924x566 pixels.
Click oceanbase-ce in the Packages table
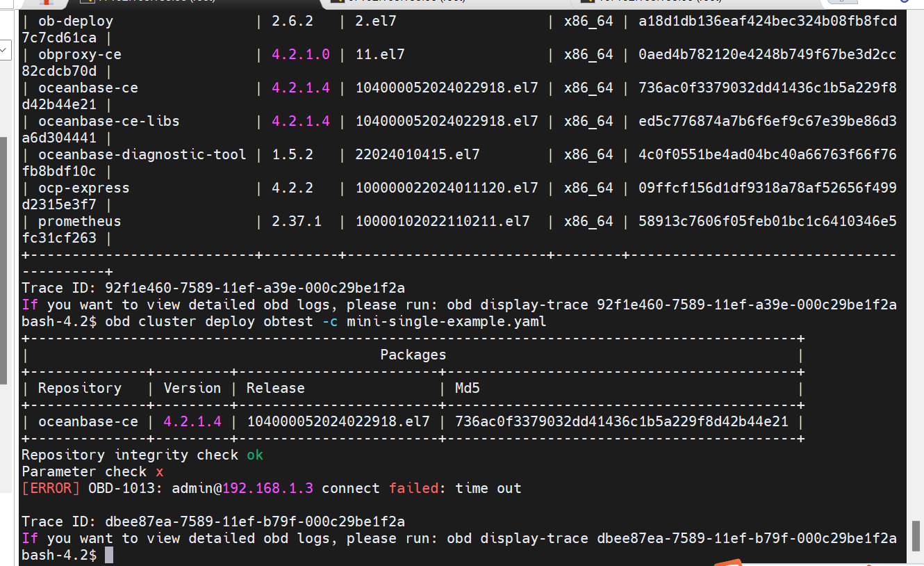pyautogui.click(x=88, y=421)
